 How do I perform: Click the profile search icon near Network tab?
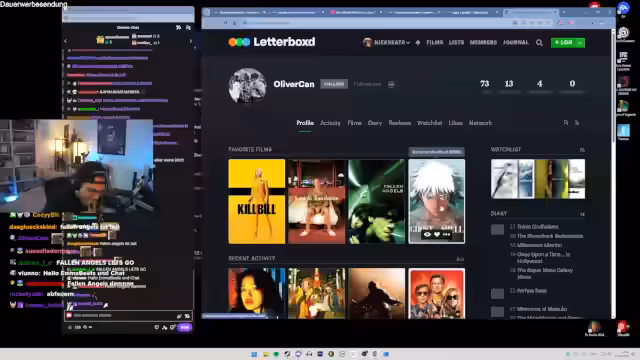coord(566,122)
